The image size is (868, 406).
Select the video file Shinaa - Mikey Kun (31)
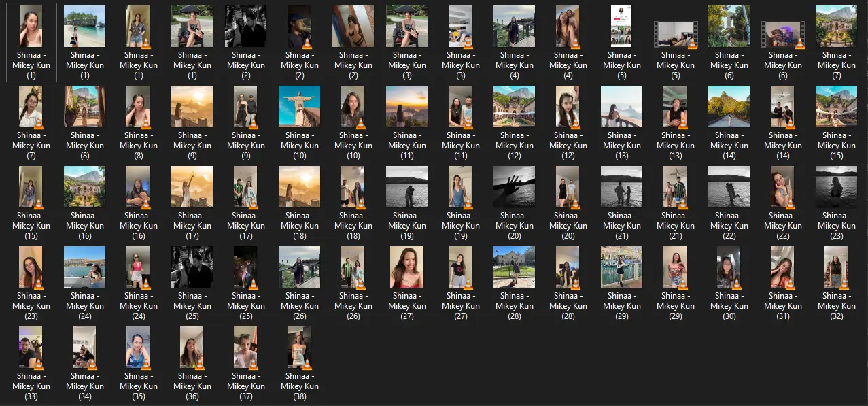783,267
